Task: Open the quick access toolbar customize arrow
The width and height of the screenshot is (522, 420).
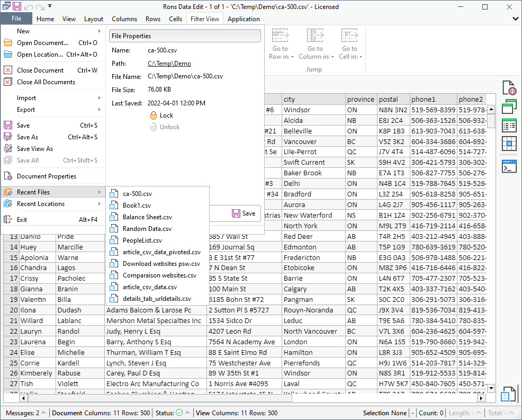Action: [x=50, y=6]
